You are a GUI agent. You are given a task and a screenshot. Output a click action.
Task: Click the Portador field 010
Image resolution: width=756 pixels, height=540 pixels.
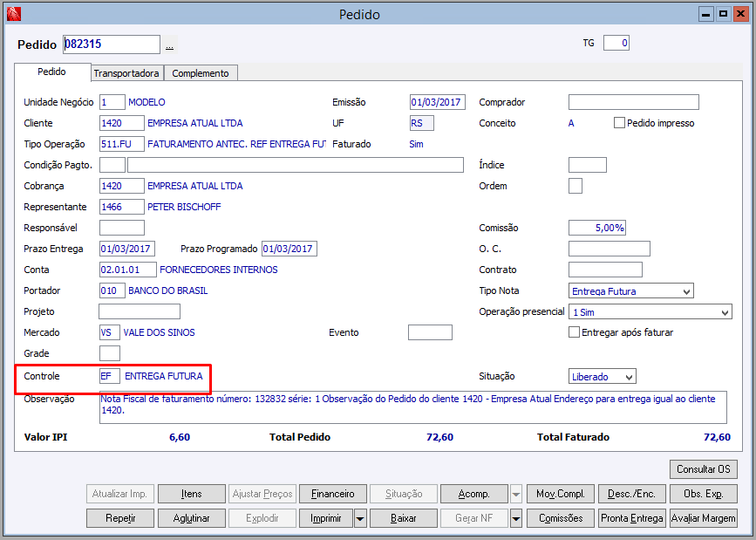pyautogui.click(x=112, y=291)
